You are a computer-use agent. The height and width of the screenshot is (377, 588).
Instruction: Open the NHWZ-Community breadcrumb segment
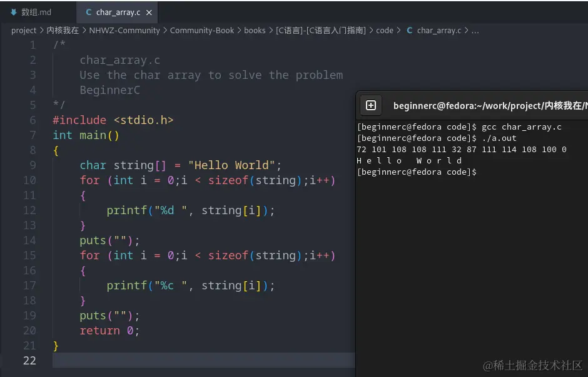[x=124, y=31]
